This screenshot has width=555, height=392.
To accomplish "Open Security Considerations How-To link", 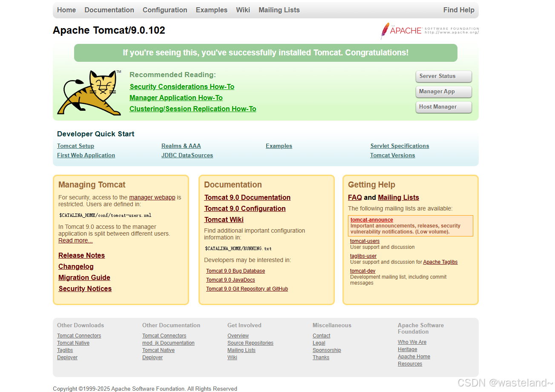I will click(182, 86).
